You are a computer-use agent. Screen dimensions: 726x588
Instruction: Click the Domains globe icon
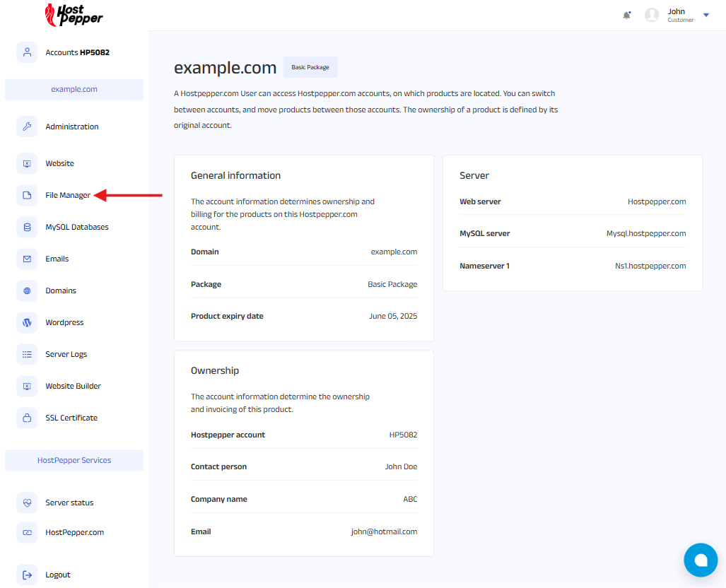tap(27, 290)
